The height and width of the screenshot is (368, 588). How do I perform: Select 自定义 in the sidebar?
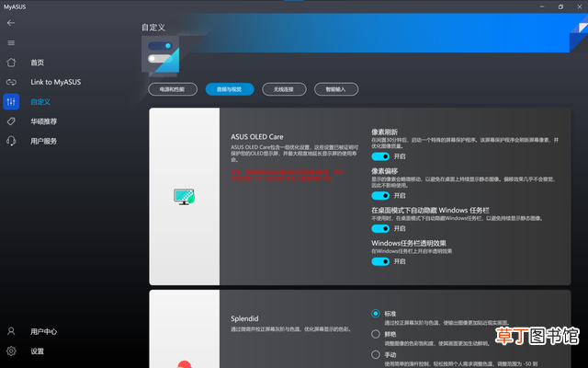coord(40,102)
